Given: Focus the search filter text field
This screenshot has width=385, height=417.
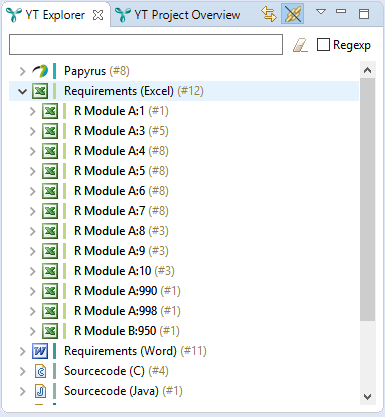Looking at the screenshot, I should coord(146,44).
